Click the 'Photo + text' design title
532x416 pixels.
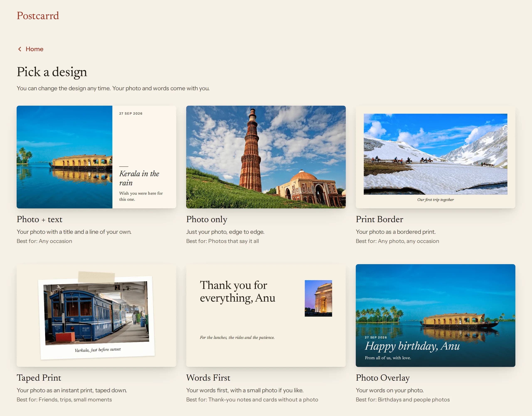point(39,219)
